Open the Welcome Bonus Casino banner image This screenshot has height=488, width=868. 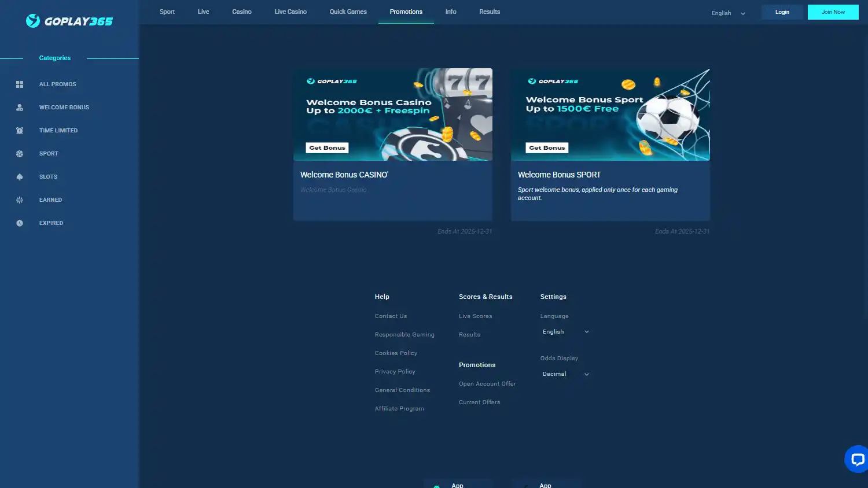click(x=393, y=114)
